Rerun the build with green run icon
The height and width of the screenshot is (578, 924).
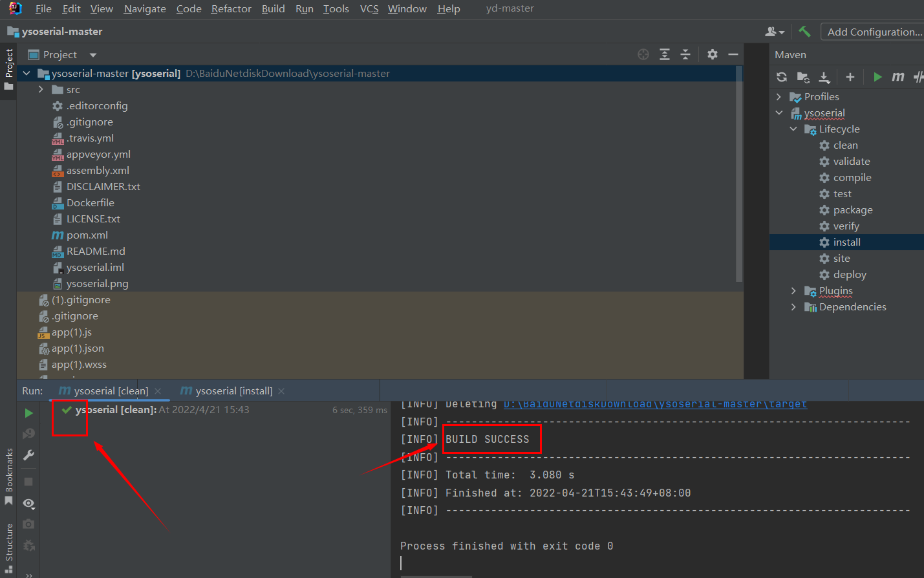coord(28,412)
